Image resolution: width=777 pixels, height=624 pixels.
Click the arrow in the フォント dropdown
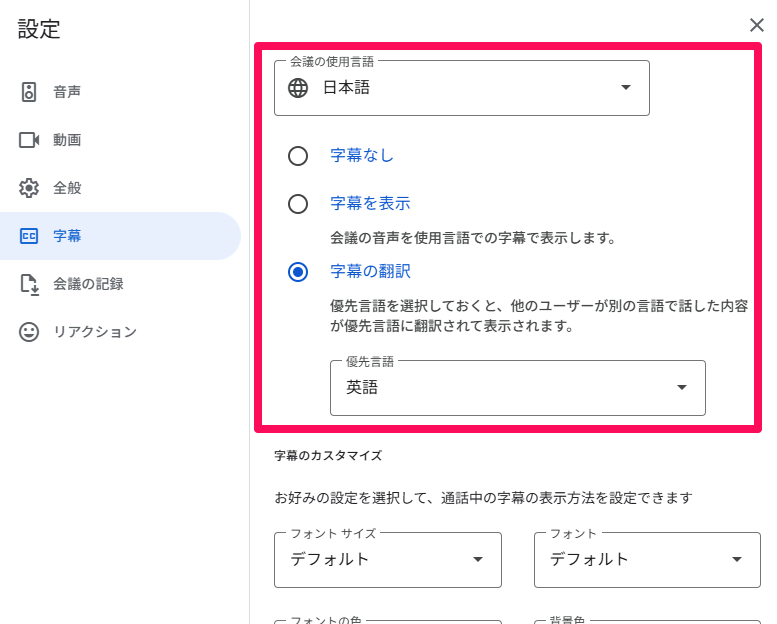[737, 559]
